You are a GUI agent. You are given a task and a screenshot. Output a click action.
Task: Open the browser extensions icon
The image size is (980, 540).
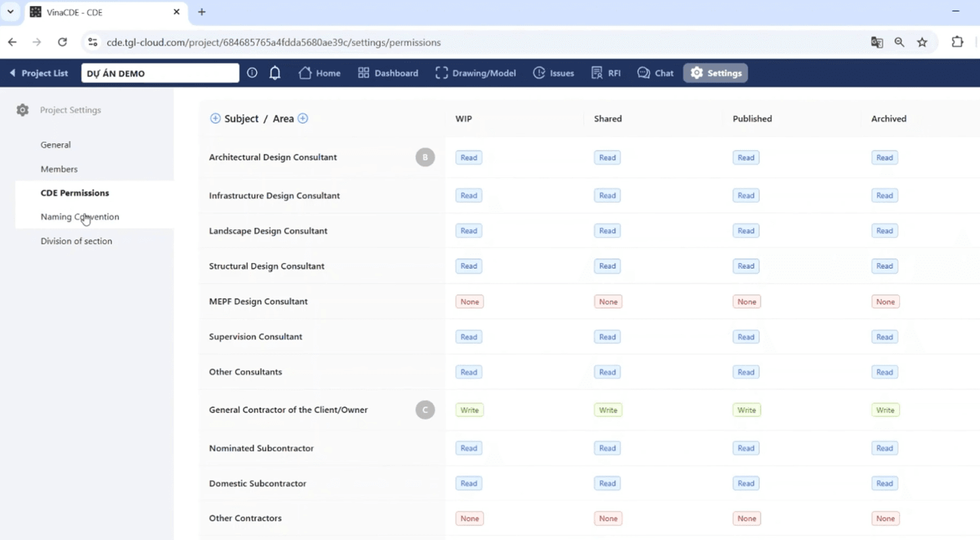(x=957, y=42)
